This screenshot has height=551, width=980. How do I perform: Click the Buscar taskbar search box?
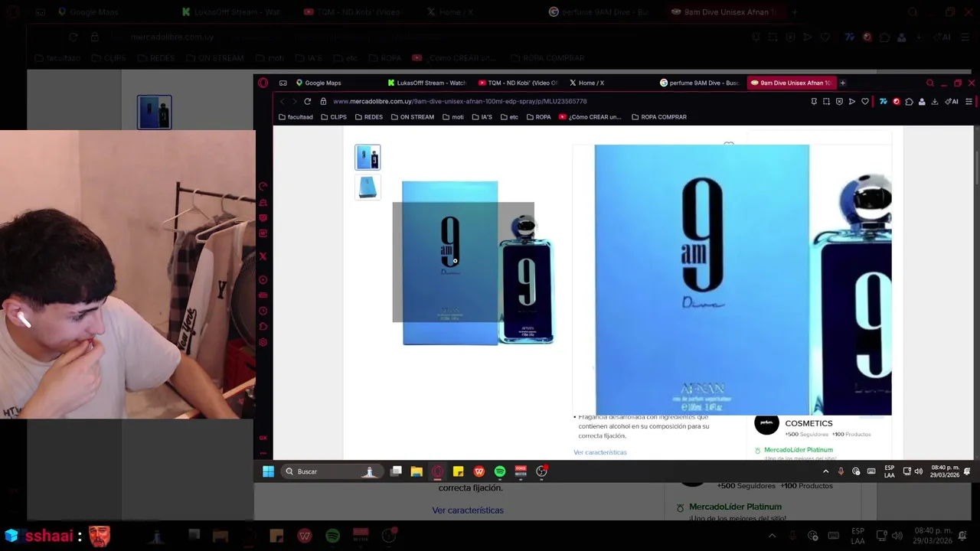[332, 471]
